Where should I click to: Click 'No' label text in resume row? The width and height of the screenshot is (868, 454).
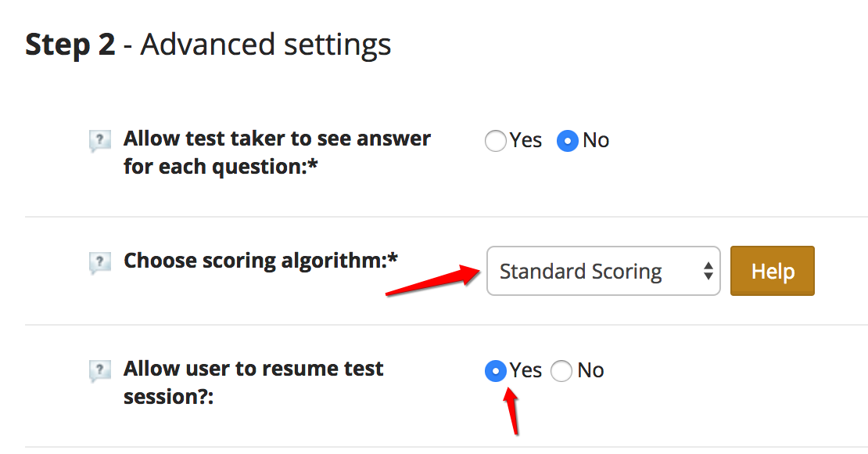pyautogui.click(x=590, y=370)
